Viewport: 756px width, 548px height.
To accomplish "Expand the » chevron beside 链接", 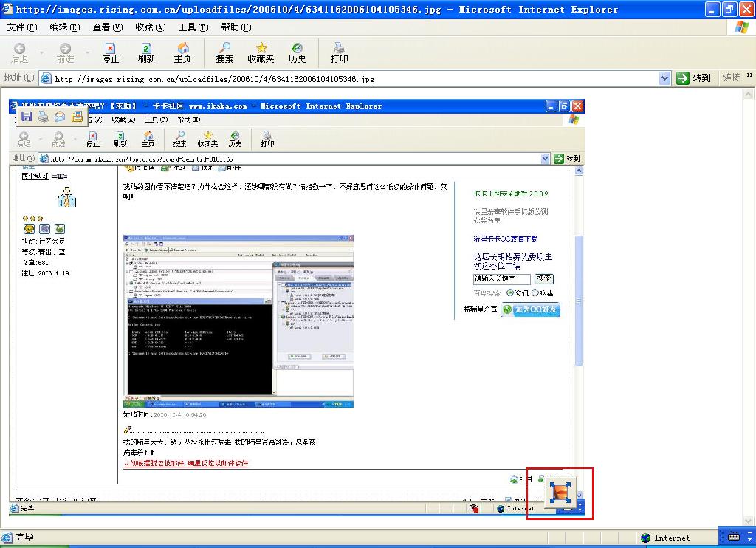I will click(x=750, y=75).
